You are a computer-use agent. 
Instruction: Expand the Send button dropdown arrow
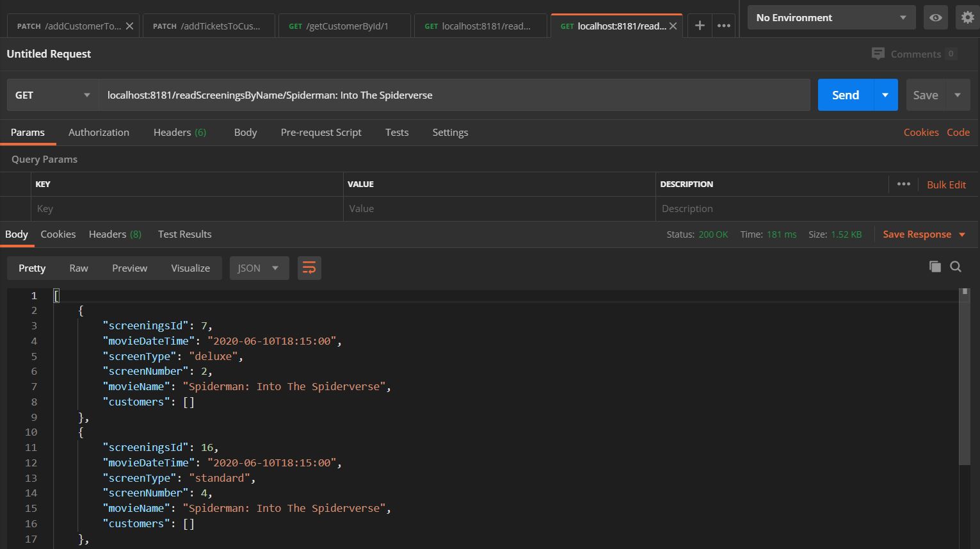point(885,95)
